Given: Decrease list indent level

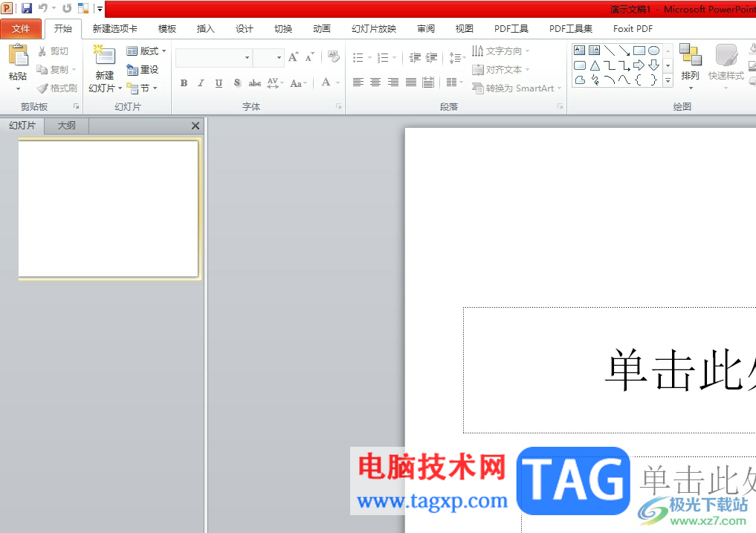Looking at the screenshot, I should [x=415, y=58].
